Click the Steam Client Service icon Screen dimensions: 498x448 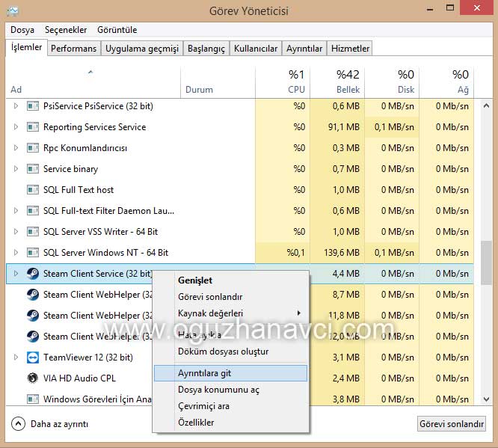tap(33, 274)
